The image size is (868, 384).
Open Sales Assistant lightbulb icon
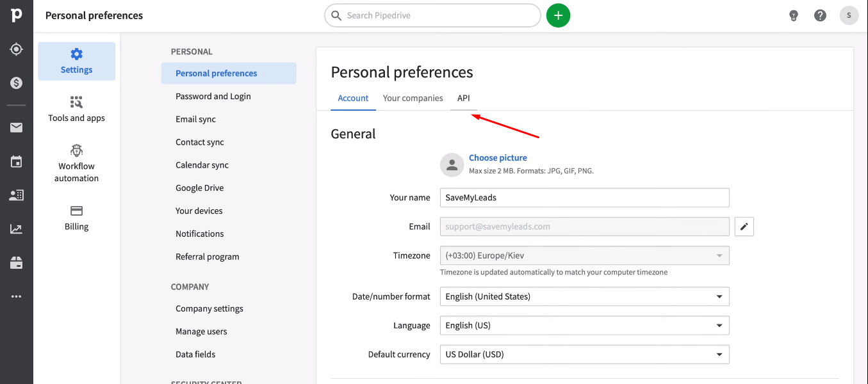click(794, 15)
